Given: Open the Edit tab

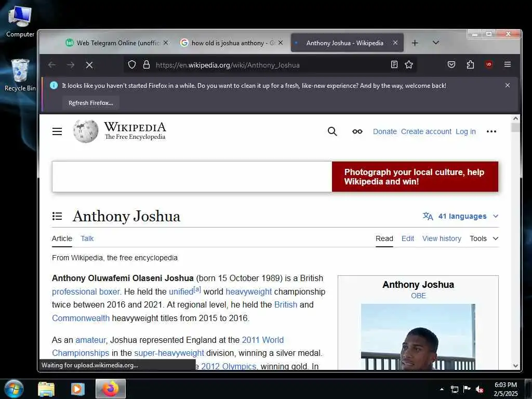Looking at the screenshot, I should tap(407, 238).
